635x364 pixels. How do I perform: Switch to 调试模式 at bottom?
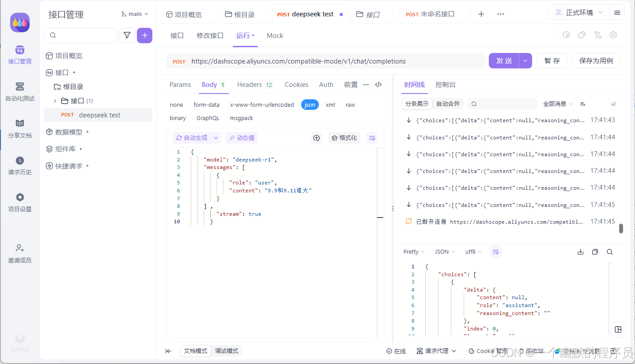coord(227,351)
